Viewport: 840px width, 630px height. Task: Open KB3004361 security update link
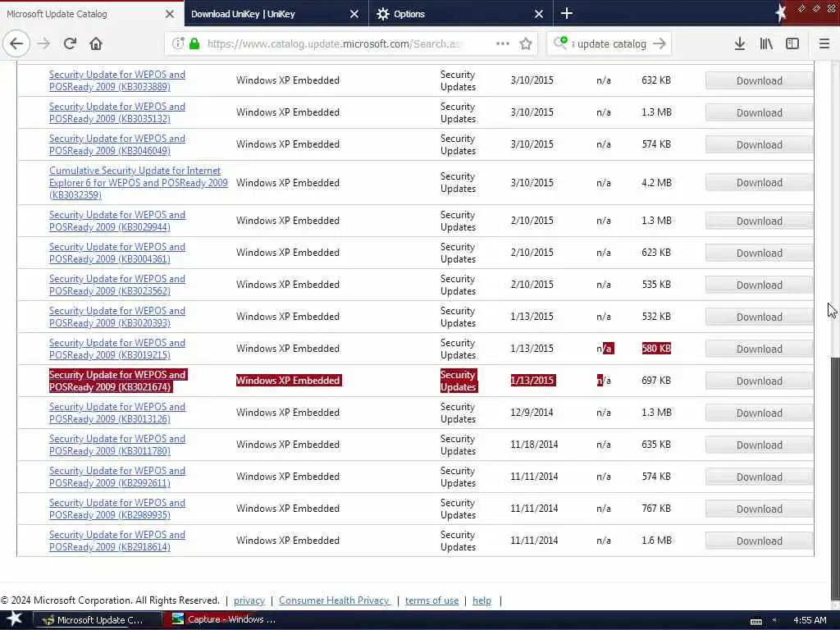(x=116, y=253)
